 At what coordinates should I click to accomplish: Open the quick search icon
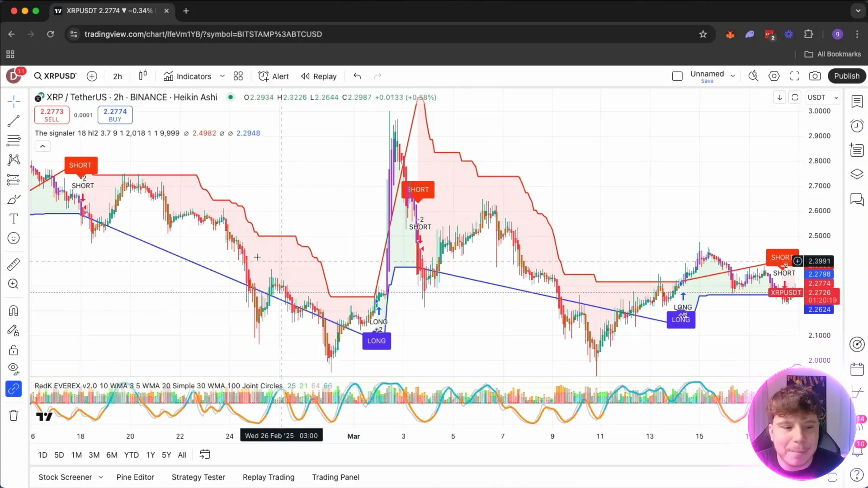(753, 76)
